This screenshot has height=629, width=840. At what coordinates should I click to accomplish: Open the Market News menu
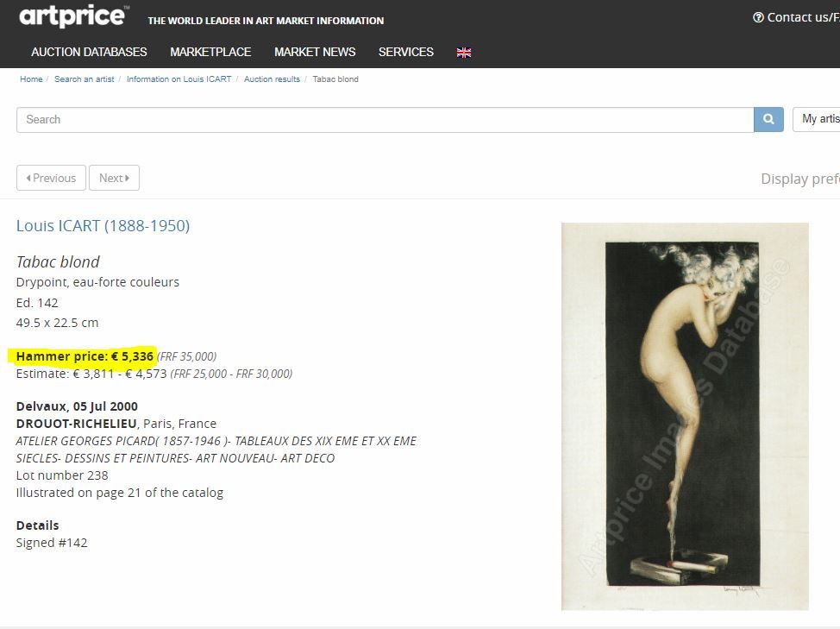click(x=315, y=52)
